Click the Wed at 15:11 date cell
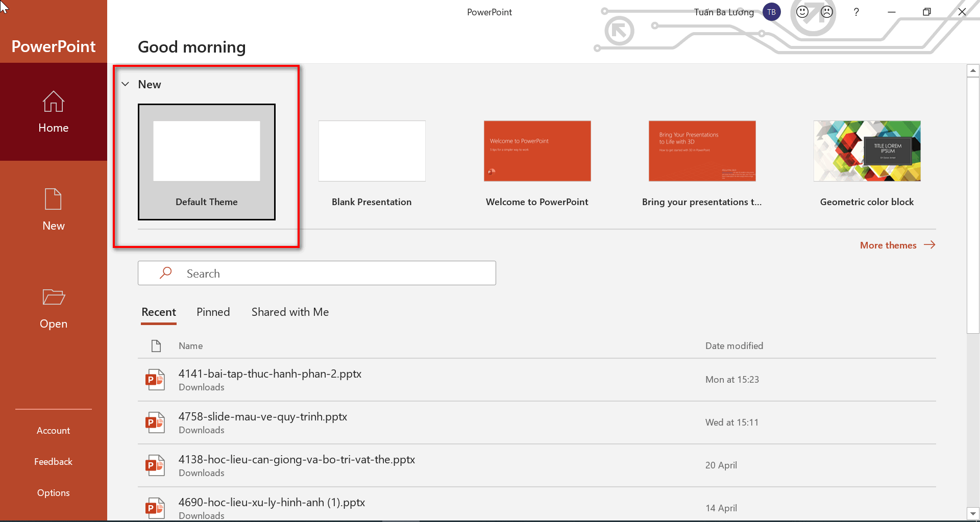980x522 pixels. click(x=732, y=422)
